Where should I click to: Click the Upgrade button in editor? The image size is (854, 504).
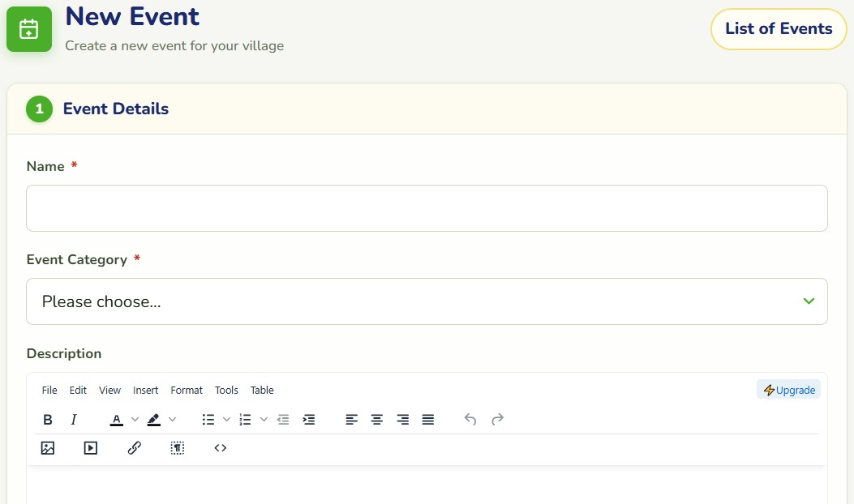click(x=788, y=390)
